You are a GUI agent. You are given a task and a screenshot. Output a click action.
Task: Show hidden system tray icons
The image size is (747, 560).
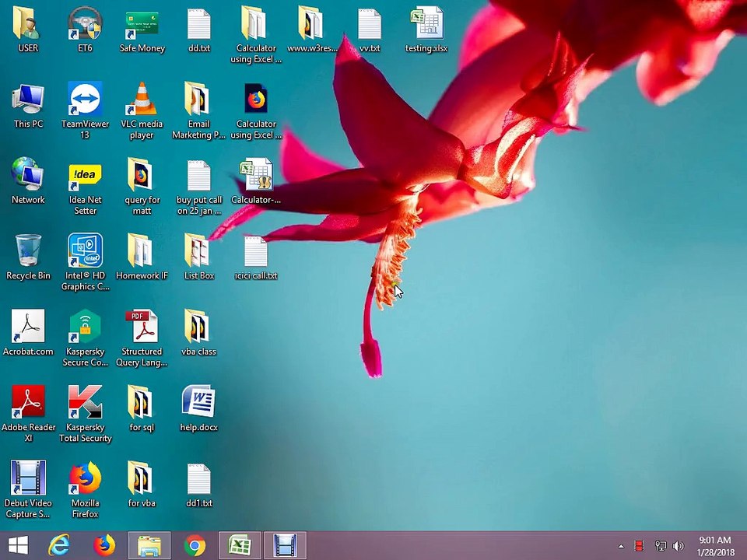(621, 546)
